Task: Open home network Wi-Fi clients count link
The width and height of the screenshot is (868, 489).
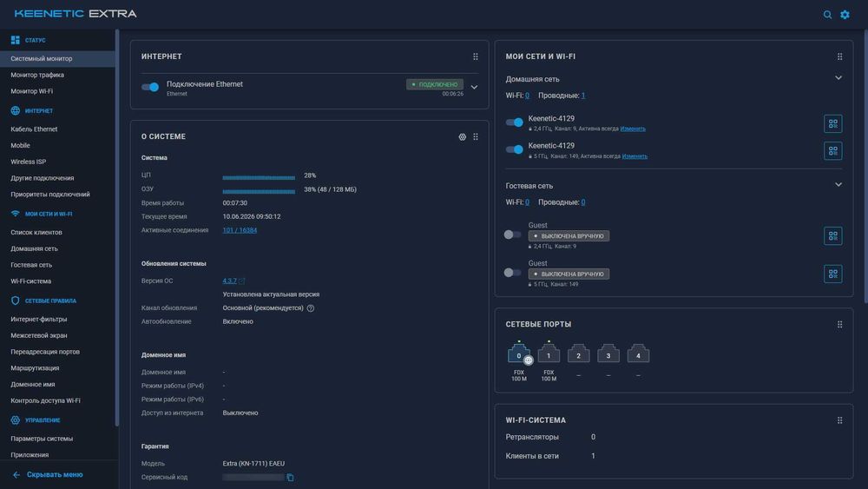Action: coord(527,96)
